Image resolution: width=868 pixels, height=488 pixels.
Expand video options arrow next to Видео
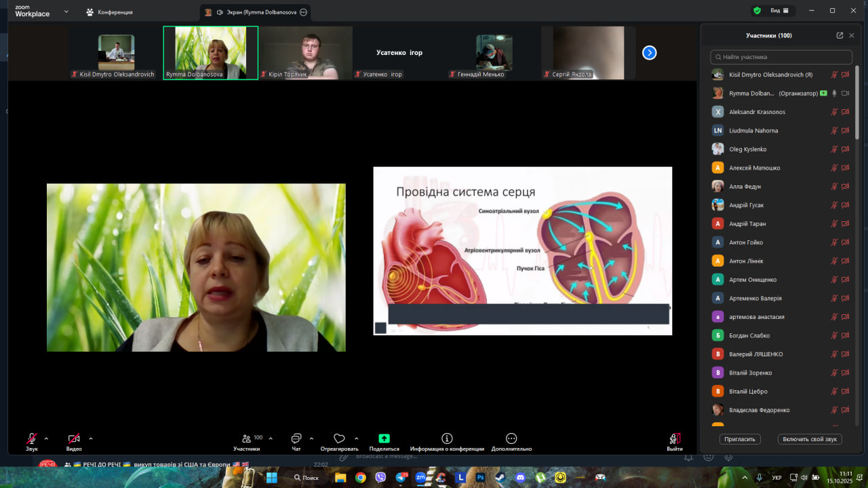(90, 438)
